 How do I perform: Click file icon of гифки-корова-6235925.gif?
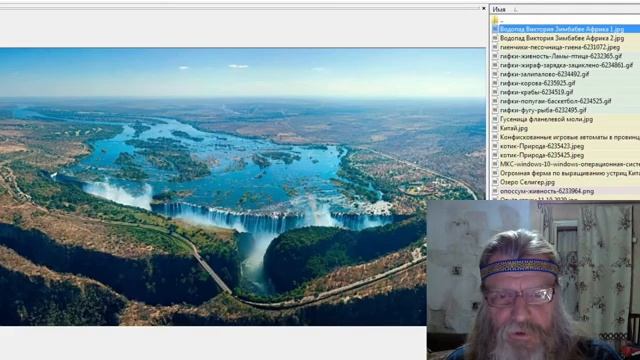(x=495, y=83)
